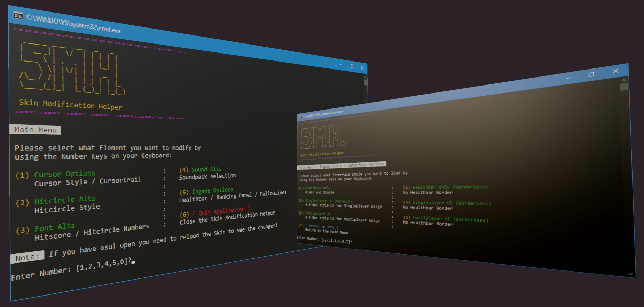
Task: Click the scrollbar thumb in the right window
Action: [x=624, y=87]
